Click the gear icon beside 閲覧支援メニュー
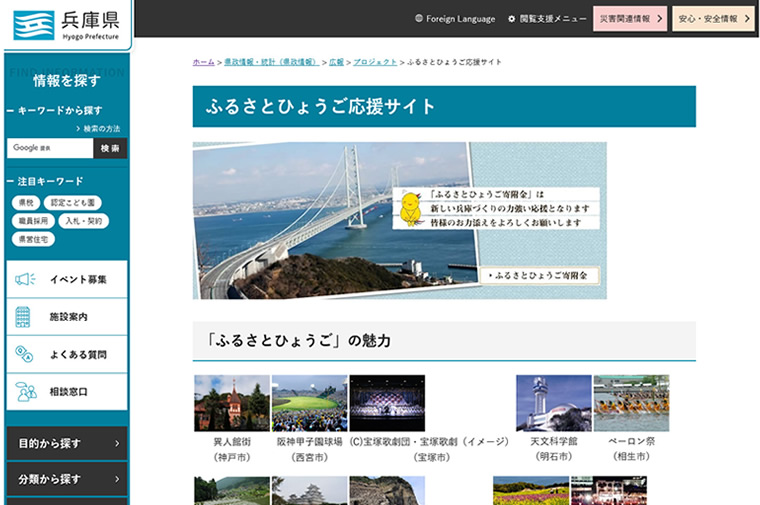 point(512,18)
